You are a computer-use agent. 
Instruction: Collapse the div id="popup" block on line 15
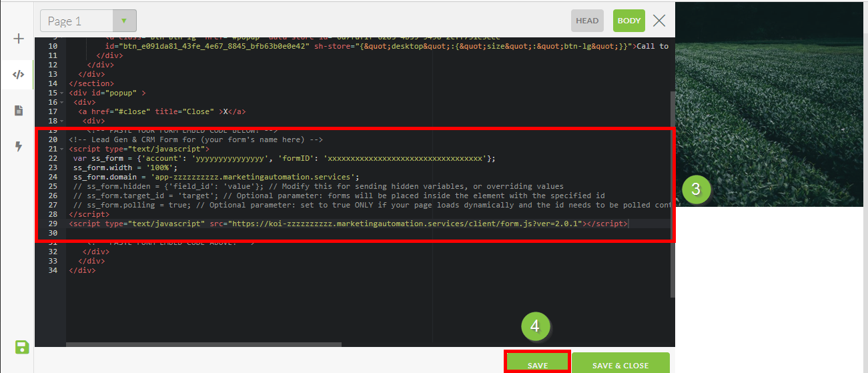62,93
